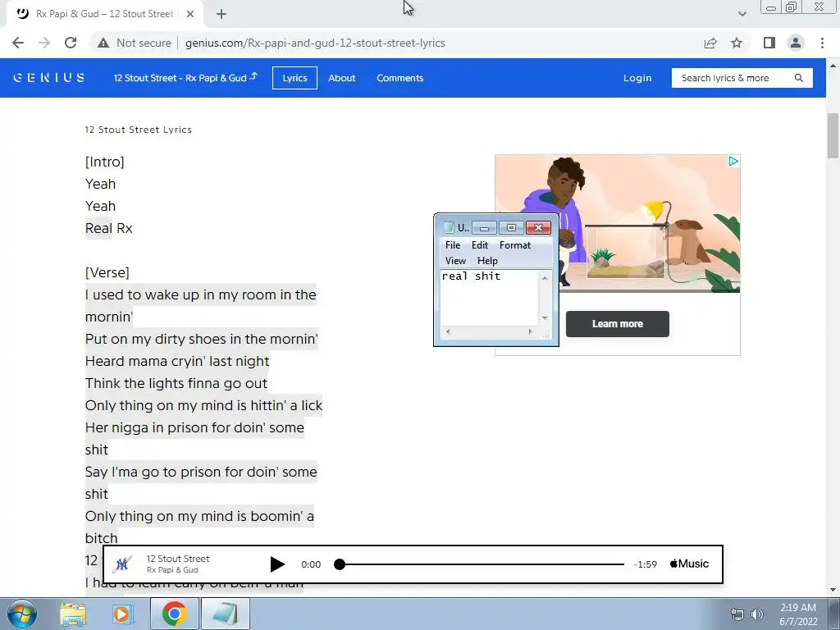This screenshot has height=630, width=840.
Task: Click the page vertical scrollbar thumb
Action: [833, 135]
